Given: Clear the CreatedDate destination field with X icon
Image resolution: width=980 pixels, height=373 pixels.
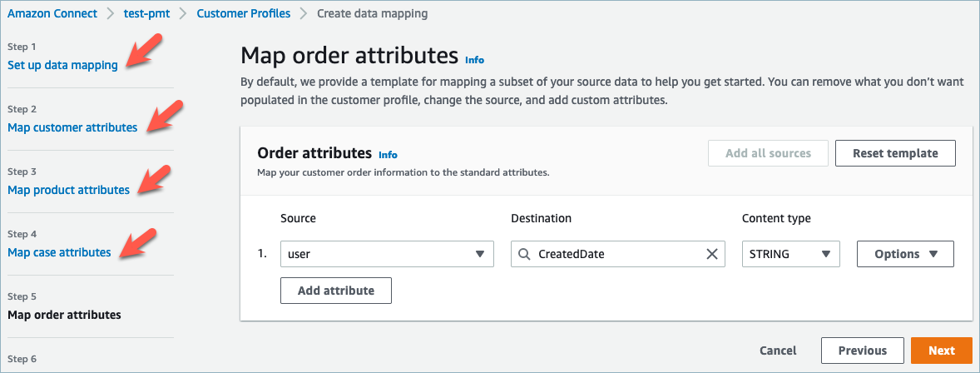Looking at the screenshot, I should tap(711, 254).
